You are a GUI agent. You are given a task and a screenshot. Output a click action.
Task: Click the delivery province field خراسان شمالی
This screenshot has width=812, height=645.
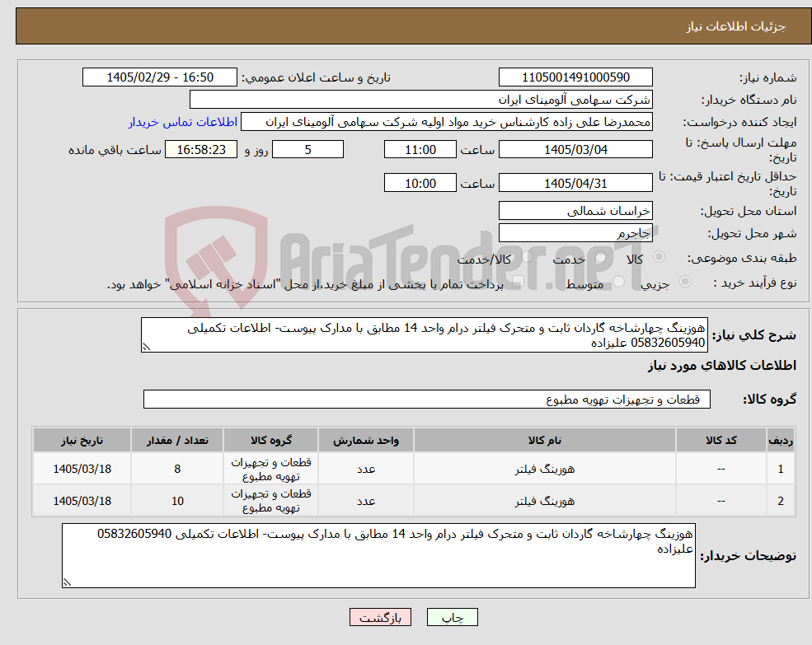click(575, 211)
